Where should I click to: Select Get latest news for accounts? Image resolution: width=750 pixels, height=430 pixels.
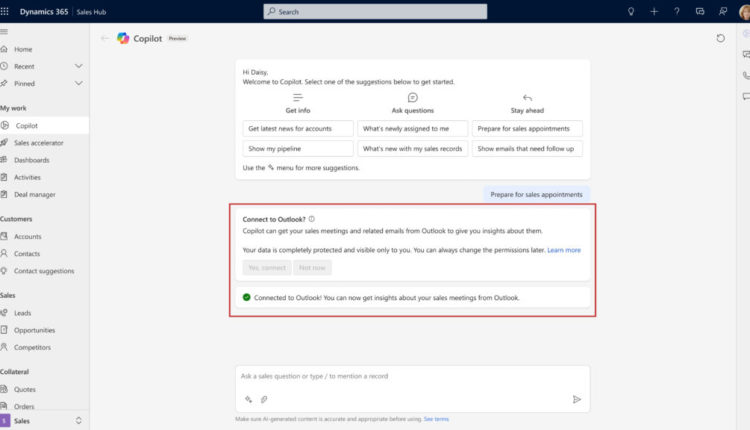pos(298,128)
